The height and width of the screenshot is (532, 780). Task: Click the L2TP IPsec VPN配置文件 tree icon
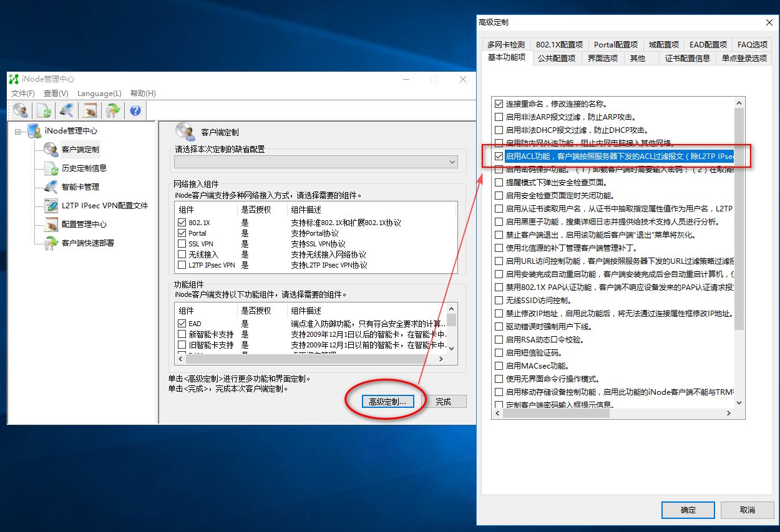click(x=51, y=205)
